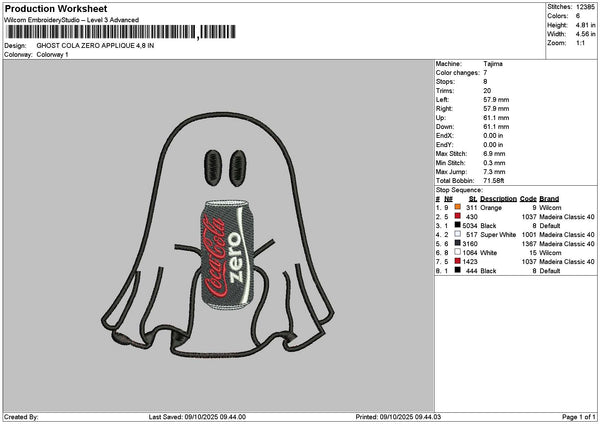Screen dimensions: 600x424
Task: Click the 'White' description in stop 6
Action: click(489, 253)
